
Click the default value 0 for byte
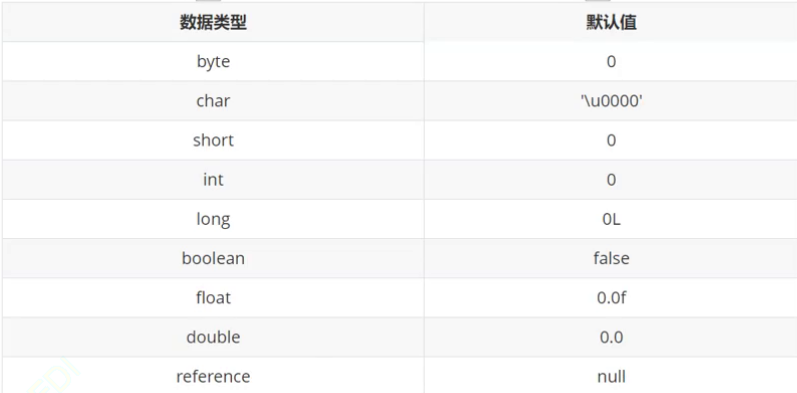click(611, 62)
